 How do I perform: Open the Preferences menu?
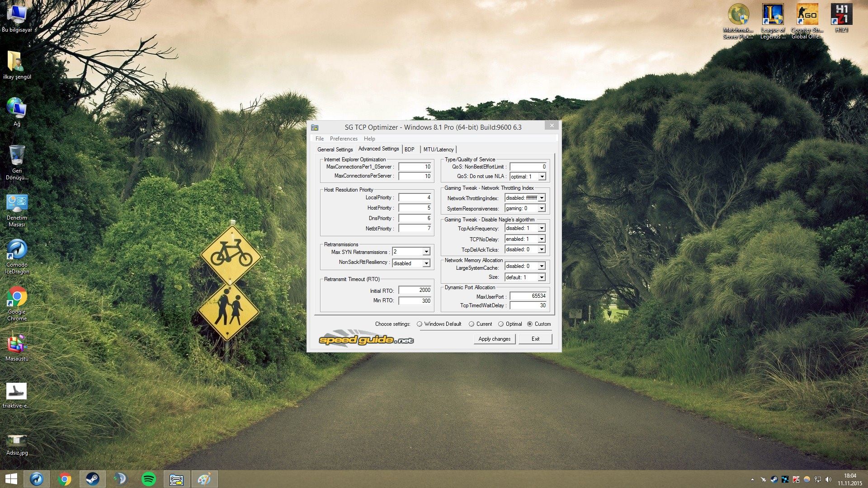344,139
